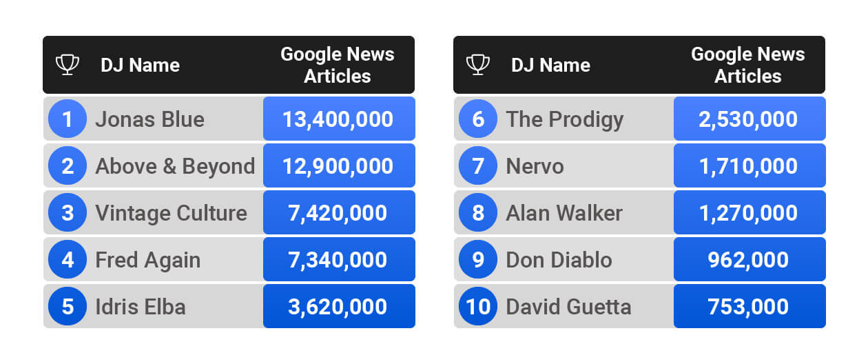The width and height of the screenshot is (868, 364).
Task: Click the rank 1 circle badge
Action: click(68, 119)
